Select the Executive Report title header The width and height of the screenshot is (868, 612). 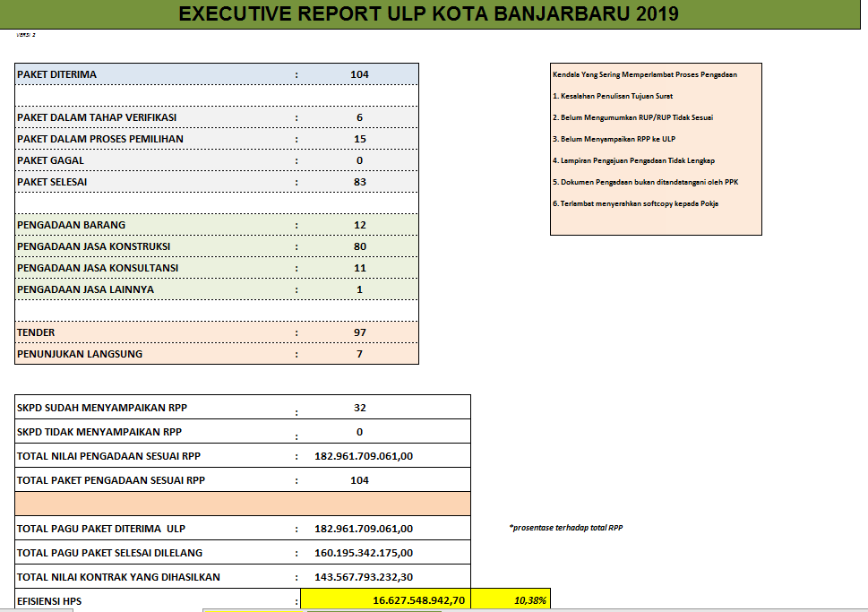click(428, 13)
